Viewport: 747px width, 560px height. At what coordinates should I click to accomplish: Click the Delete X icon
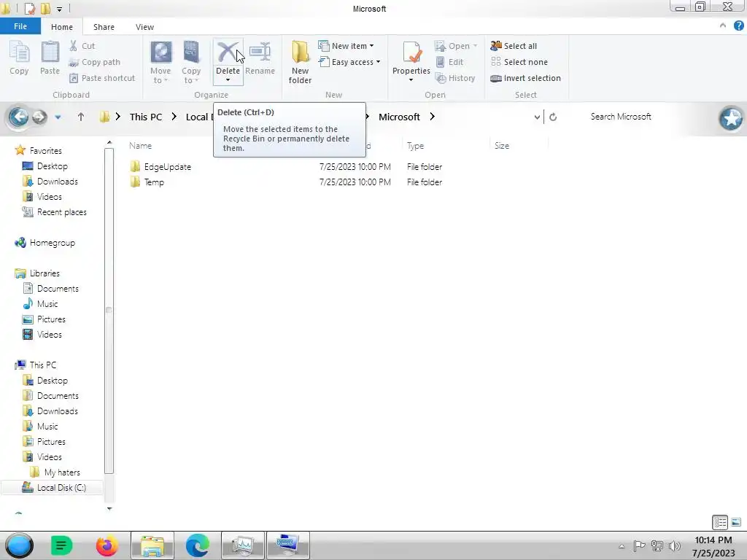coord(228,52)
